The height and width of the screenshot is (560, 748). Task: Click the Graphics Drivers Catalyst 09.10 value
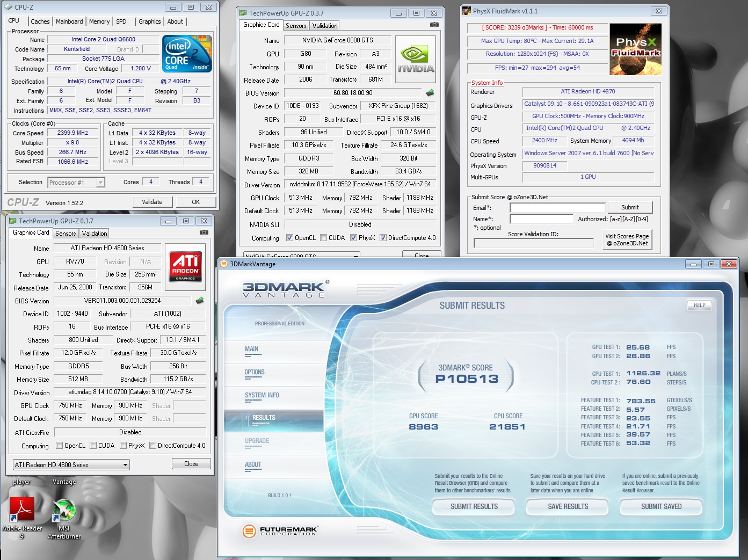tap(589, 104)
